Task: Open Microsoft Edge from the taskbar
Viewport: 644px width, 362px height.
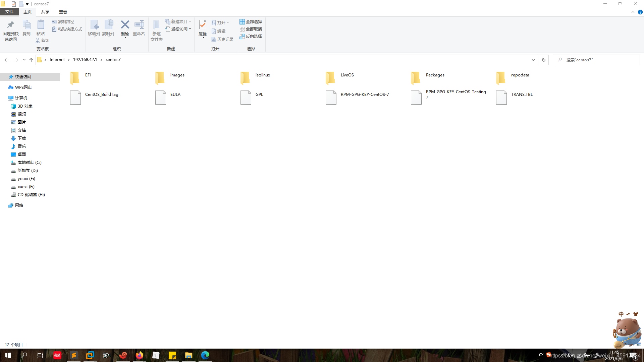Action: click(205, 355)
